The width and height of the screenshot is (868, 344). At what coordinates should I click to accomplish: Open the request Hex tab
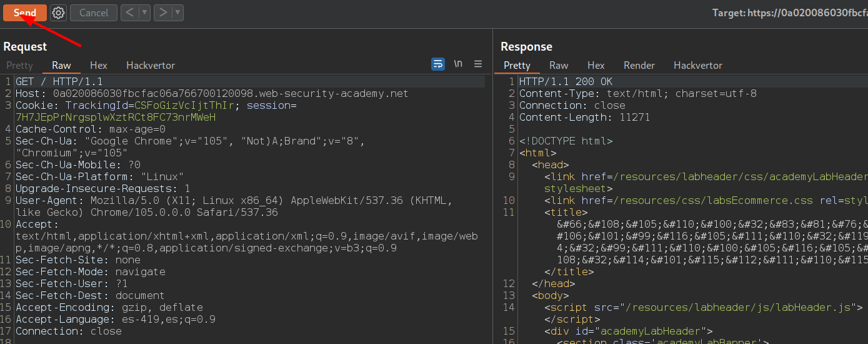(x=99, y=65)
